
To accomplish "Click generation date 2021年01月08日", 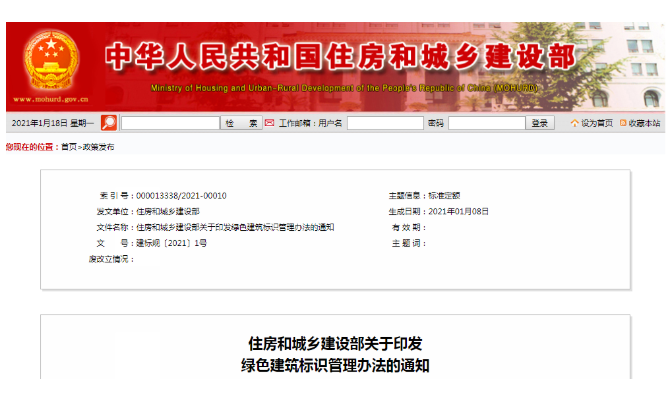I will [459, 212].
